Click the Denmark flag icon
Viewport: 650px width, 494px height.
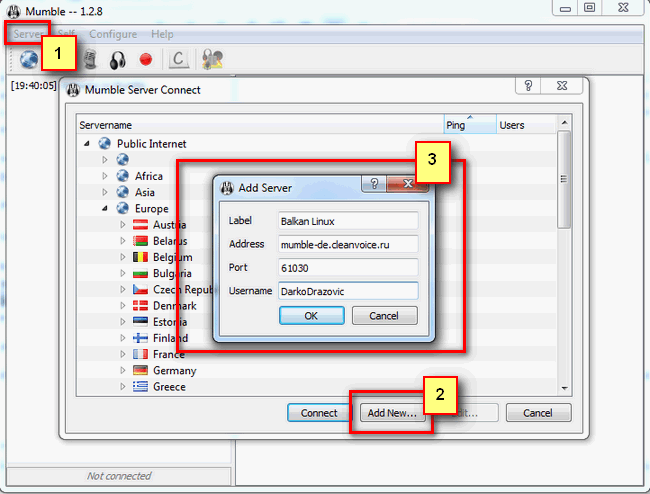click(x=140, y=305)
